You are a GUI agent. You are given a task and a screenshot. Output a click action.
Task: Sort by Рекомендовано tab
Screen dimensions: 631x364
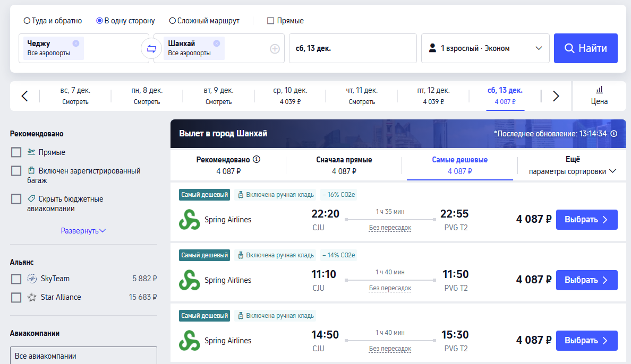tap(228, 166)
